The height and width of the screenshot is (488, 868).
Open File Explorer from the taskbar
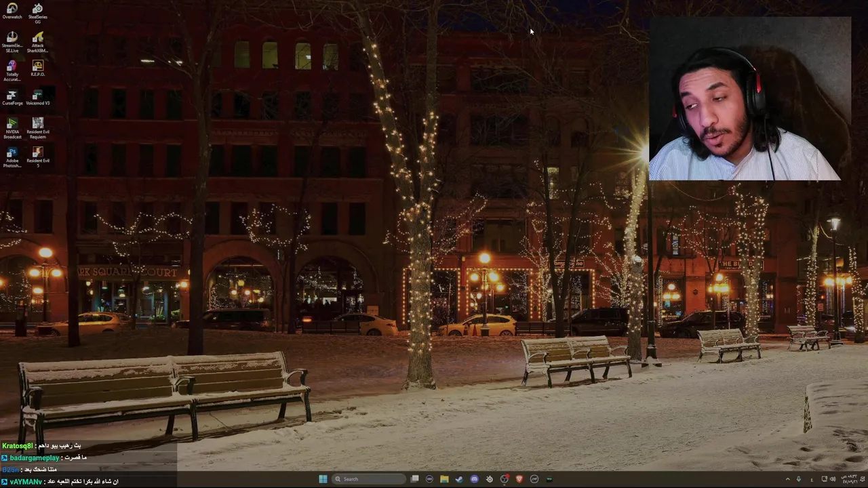[x=444, y=479]
